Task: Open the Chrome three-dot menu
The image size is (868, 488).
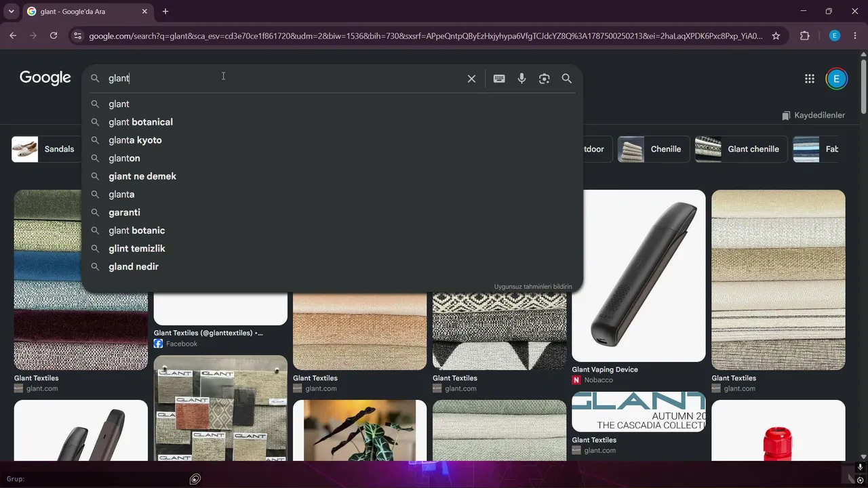Action: coord(856,36)
